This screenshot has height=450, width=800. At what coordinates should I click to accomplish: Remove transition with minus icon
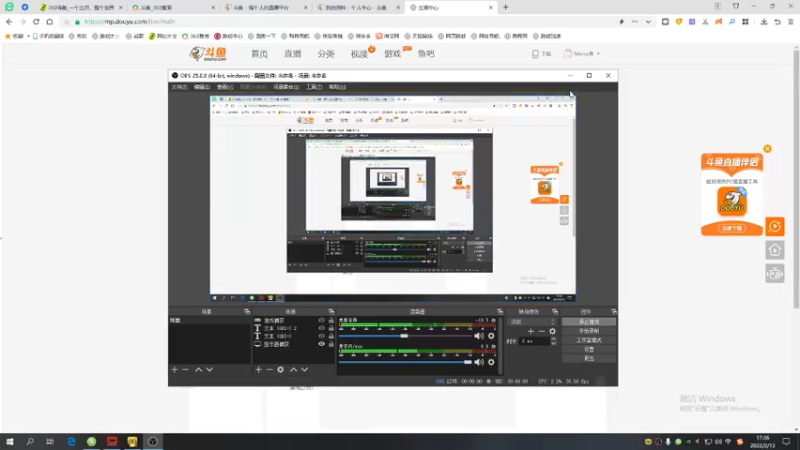(x=541, y=331)
